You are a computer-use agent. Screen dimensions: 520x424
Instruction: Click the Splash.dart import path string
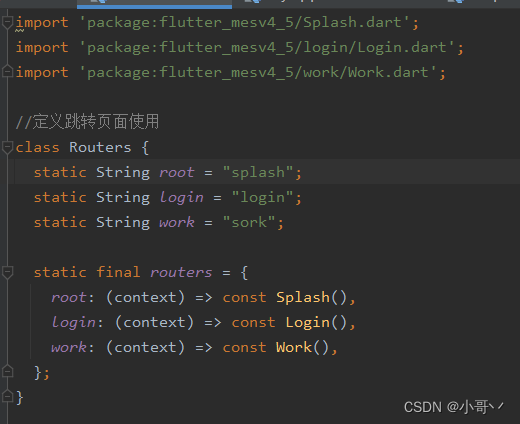[244, 23]
